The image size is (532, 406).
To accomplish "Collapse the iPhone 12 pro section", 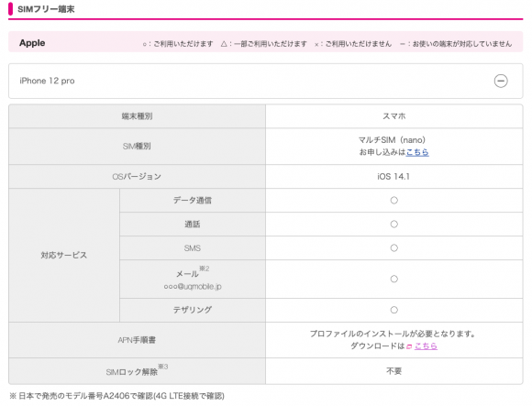I will point(501,81).
